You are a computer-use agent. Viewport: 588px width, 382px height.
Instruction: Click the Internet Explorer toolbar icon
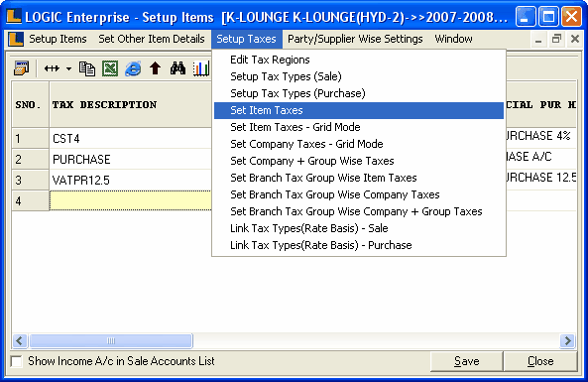pos(133,68)
